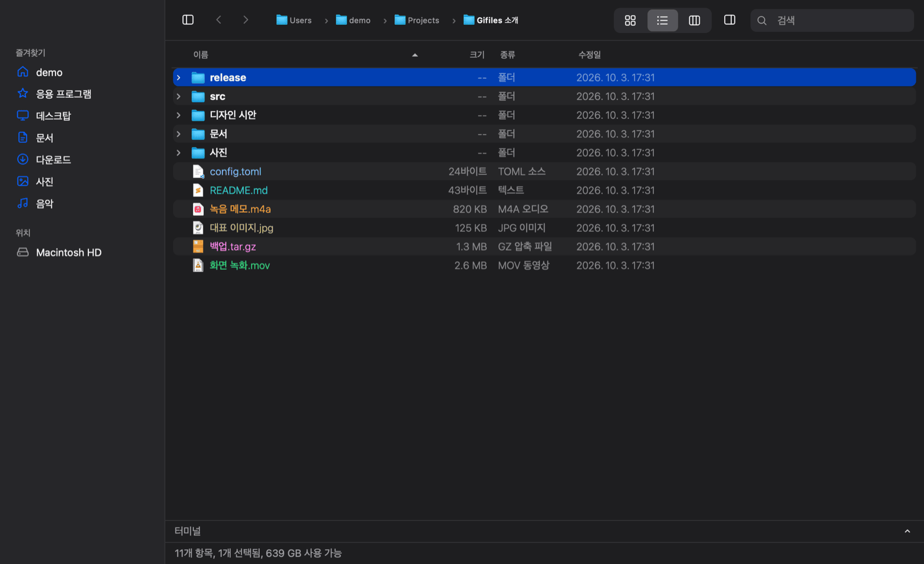The image size is (924, 564).
Task: Sort by 크기 column header
Action: click(x=477, y=55)
